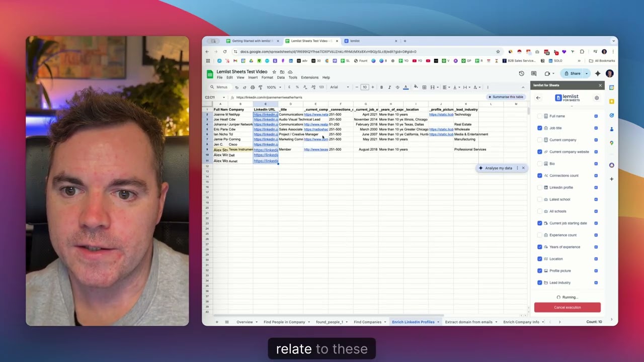
Task: Open the Share options dropdown arrow
Action: coord(586,73)
